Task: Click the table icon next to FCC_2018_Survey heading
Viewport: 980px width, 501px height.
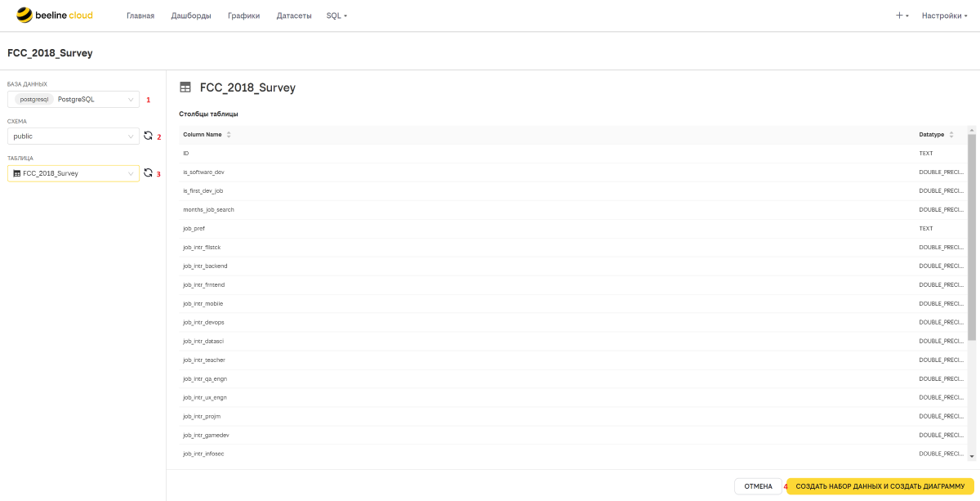Action: (x=185, y=87)
